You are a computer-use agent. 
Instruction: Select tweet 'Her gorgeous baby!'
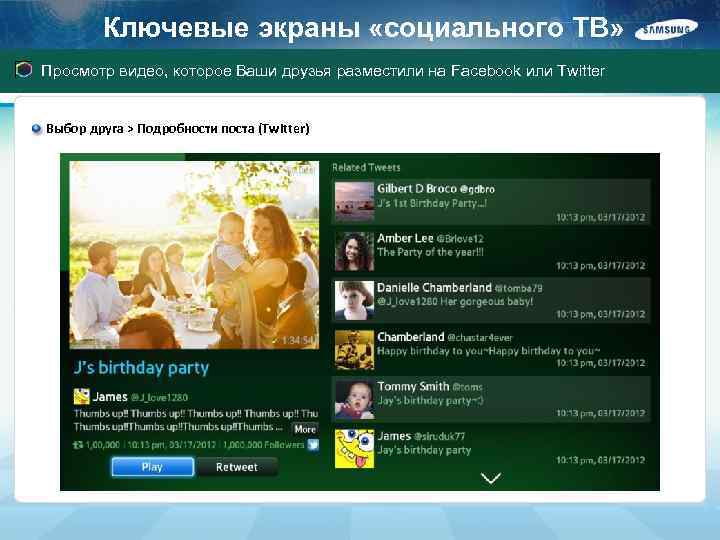[x=490, y=301]
